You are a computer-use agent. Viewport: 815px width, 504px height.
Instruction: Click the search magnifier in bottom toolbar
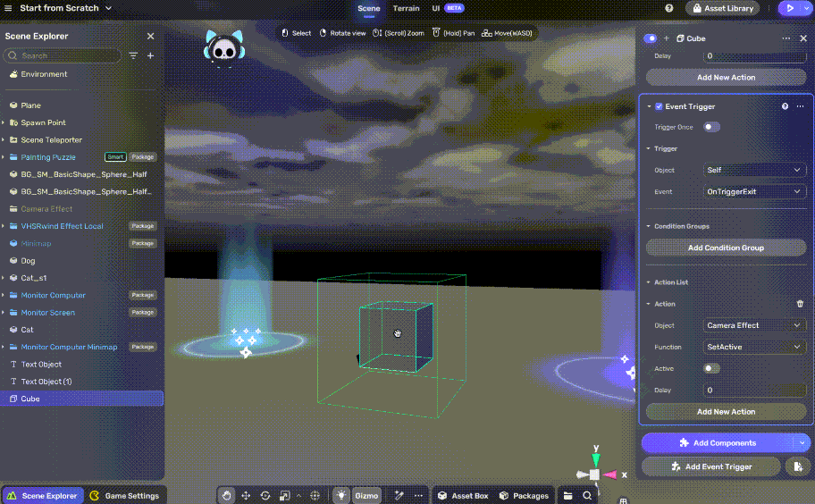(587, 495)
